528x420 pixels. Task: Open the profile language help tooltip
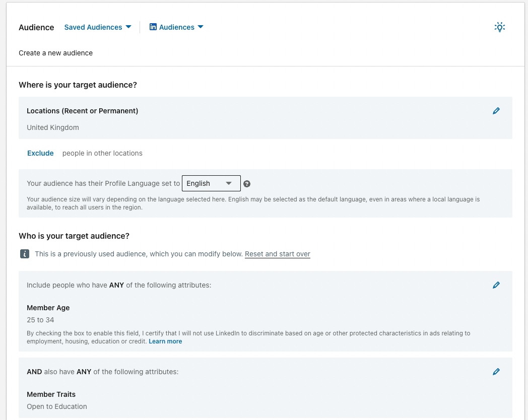click(x=247, y=183)
